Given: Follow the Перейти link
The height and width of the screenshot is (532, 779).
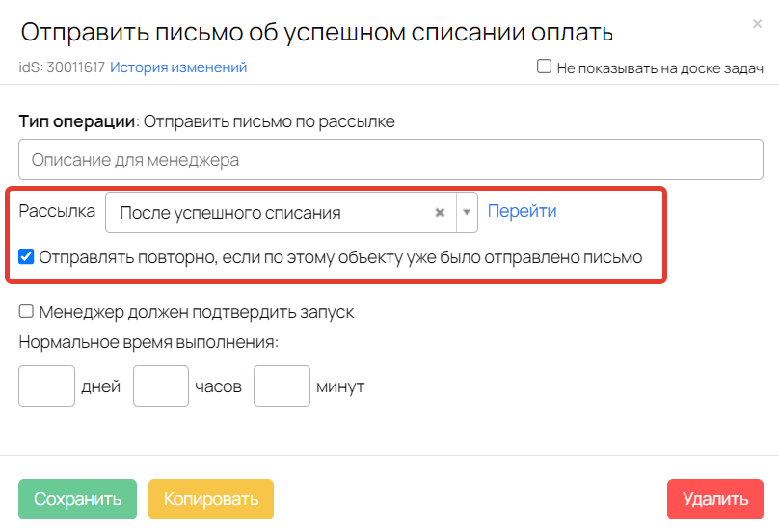Looking at the screenshot, I should (x=522, y=211).
